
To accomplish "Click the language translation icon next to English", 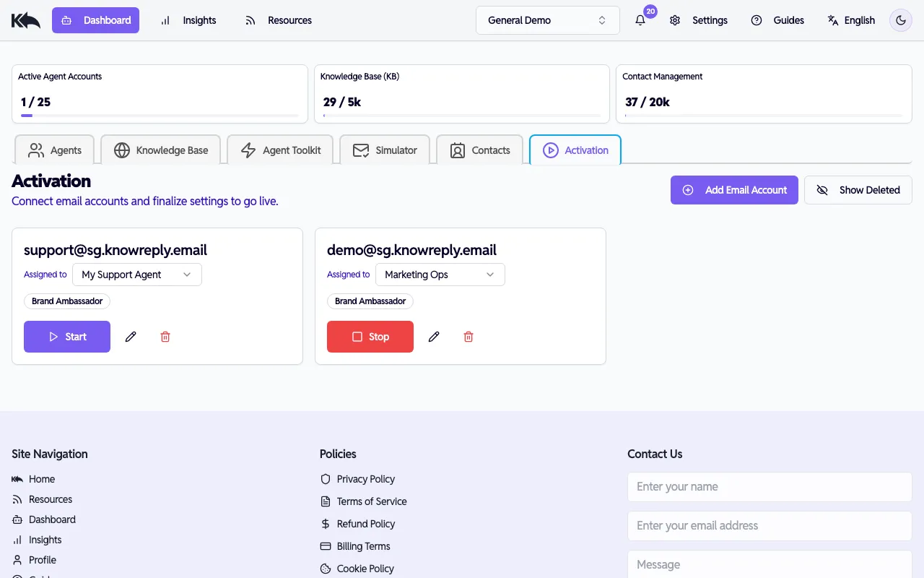I will 831,20.
